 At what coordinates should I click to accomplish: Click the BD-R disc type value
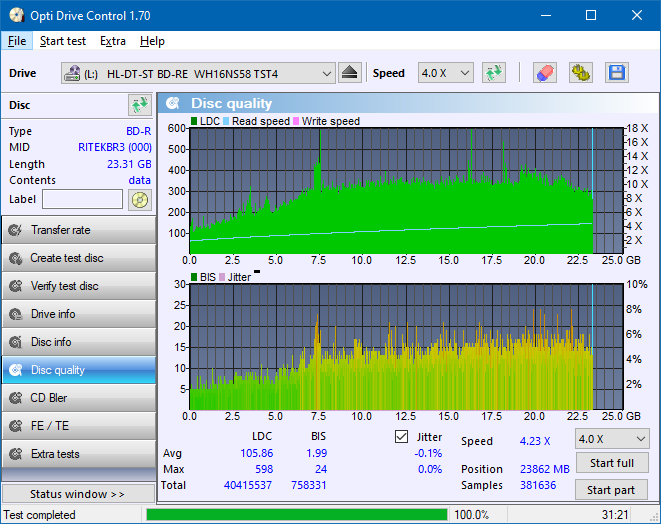(x=139, y=132)
